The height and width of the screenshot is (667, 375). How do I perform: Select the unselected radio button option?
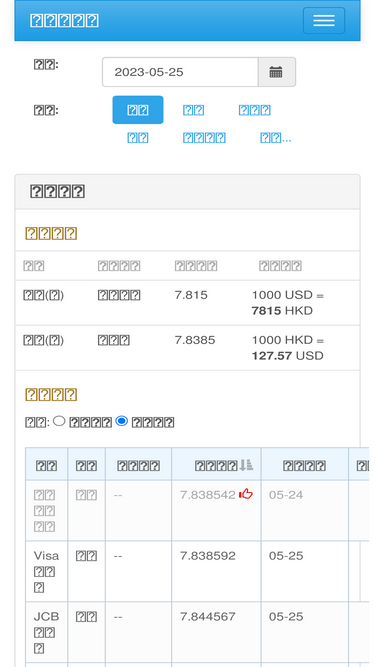pos(59,421)
